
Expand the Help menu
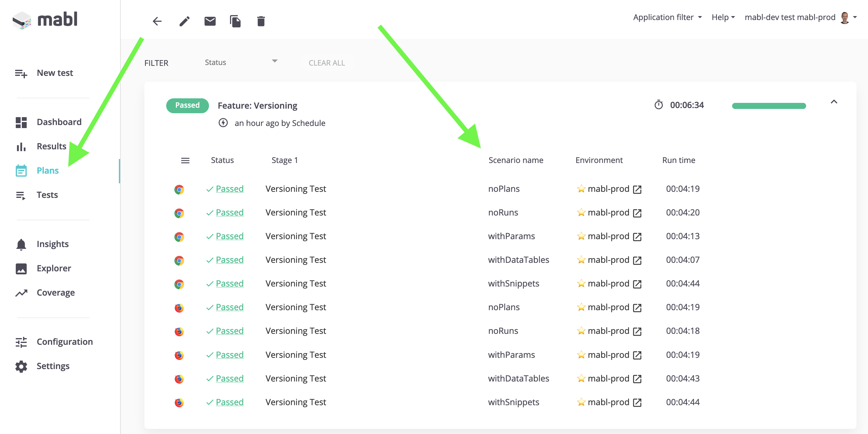pyautogui.click(x=723, y=17)
